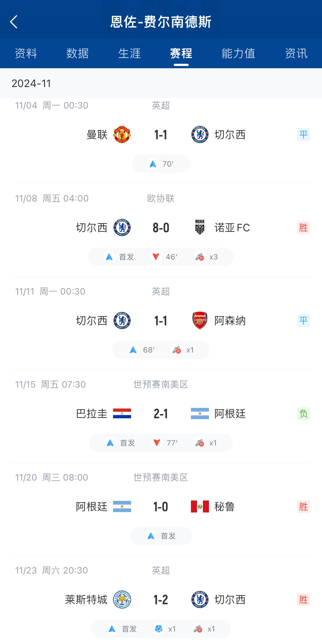Tap the Paraguay flag icon
The width and height of the screenshot is (322, 644).
(122, 413)
